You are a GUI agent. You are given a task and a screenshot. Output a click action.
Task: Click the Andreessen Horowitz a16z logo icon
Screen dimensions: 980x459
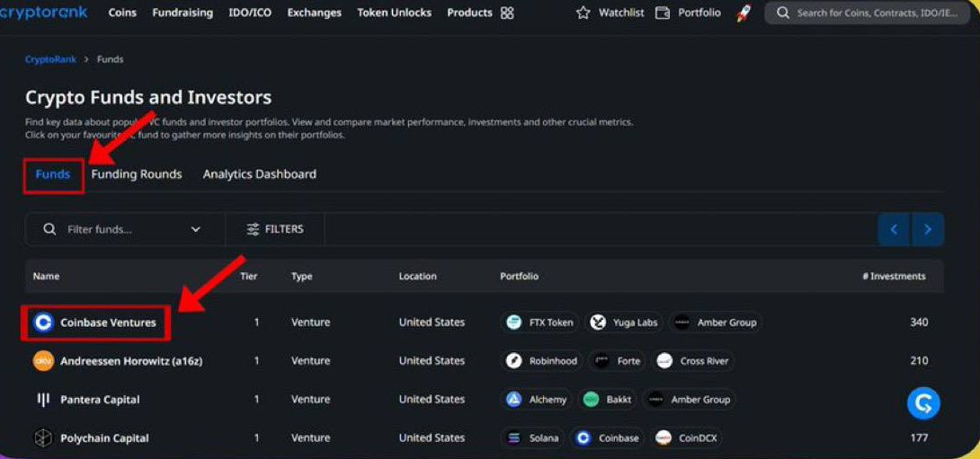coord(43,361)
